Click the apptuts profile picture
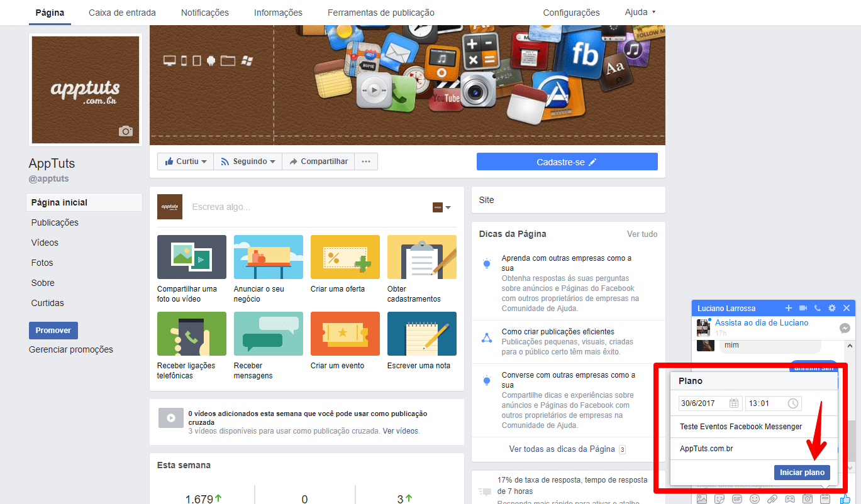The width and height of the screenshot is (861, 504). (85, 90)
